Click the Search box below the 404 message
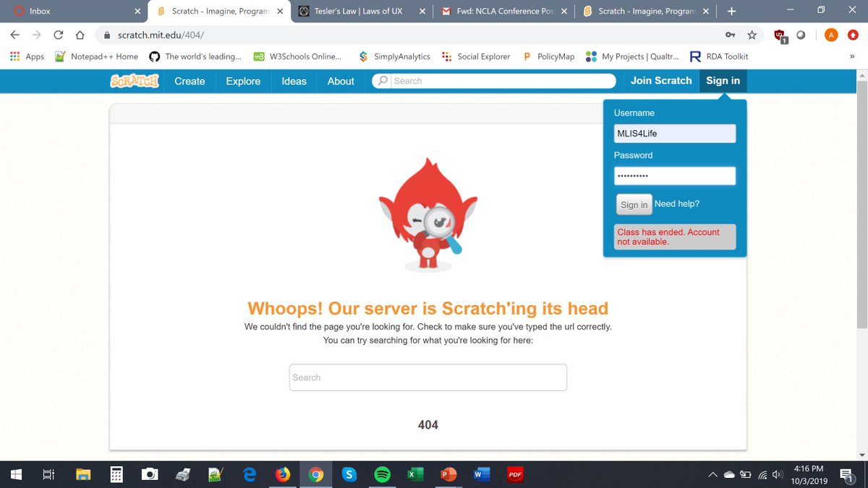Image resolution: width=868 pixels, height=488 pixels. point(428,377)
